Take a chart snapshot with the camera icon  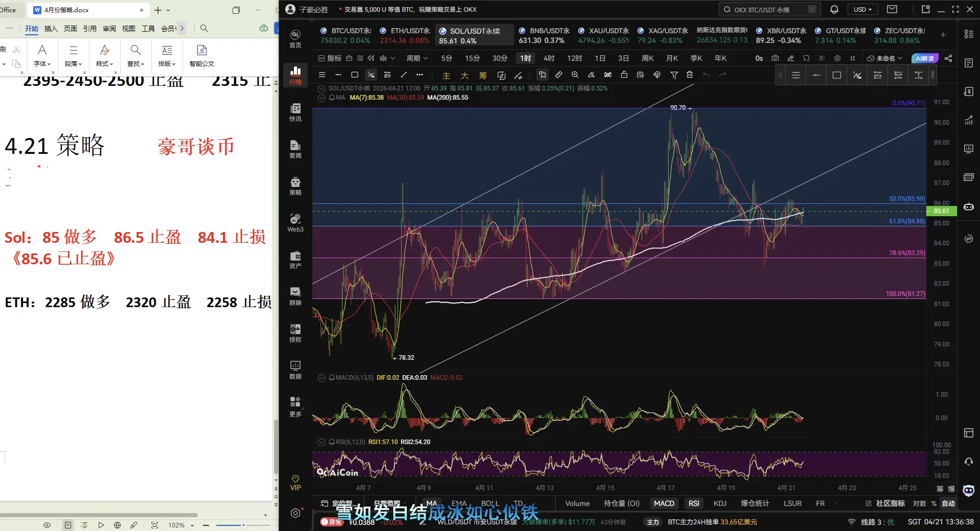point(775,58)
